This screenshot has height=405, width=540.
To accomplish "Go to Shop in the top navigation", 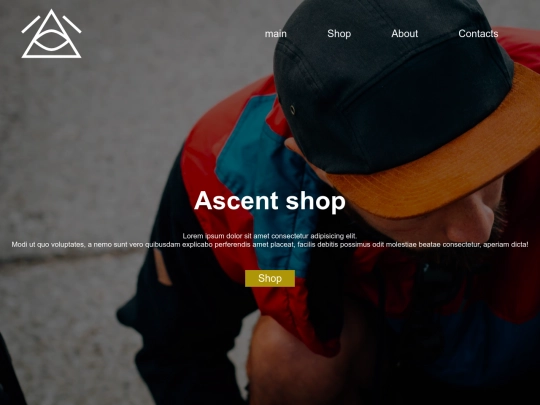I will (x=339, y=33).
